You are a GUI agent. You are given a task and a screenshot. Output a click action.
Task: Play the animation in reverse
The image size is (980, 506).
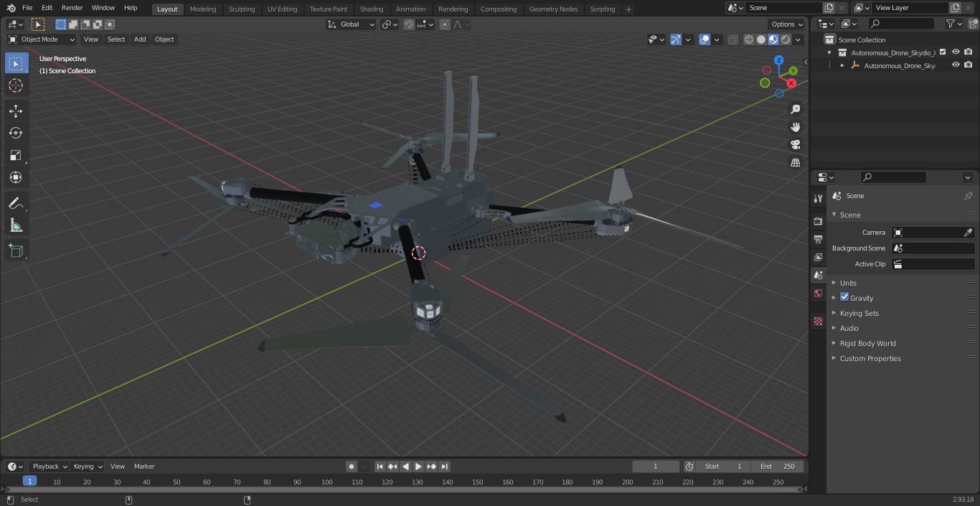click(406, 467)
